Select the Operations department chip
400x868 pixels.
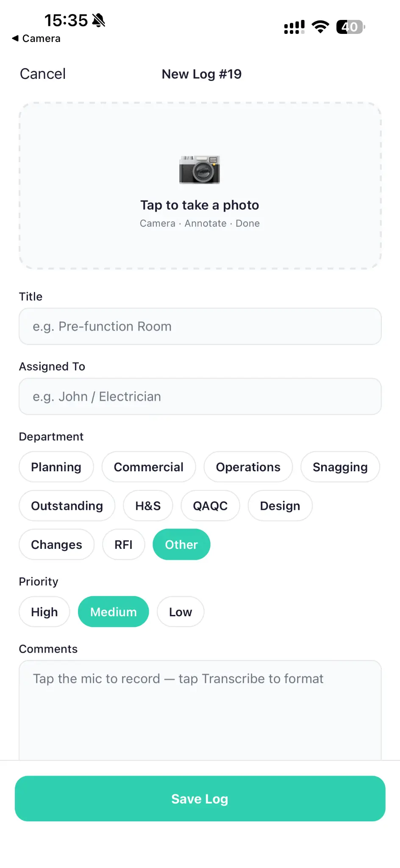coord(248,467)
